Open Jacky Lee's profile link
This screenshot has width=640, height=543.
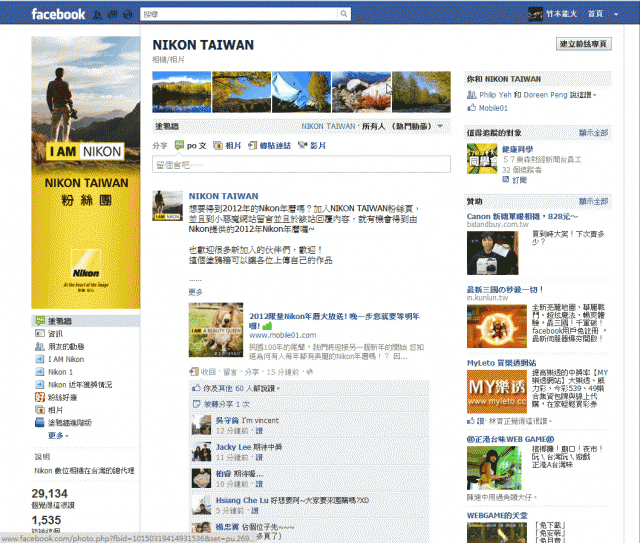point(233,447)
